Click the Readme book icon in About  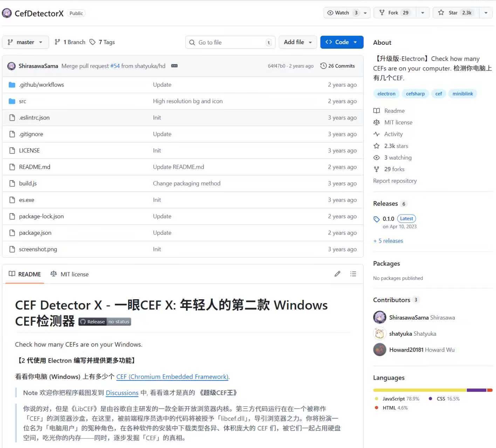pyautogui.click(x=377, y=111)
